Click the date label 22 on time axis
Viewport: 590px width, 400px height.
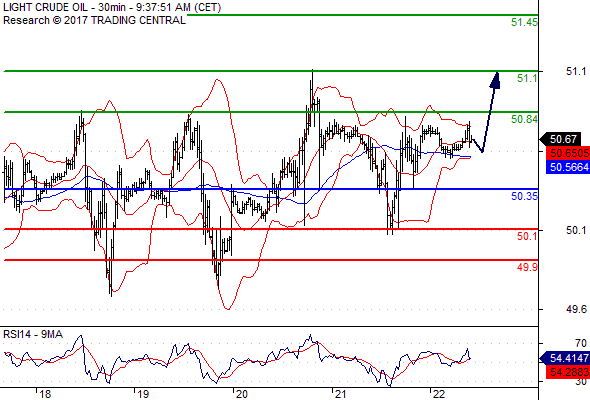(439, 394)
